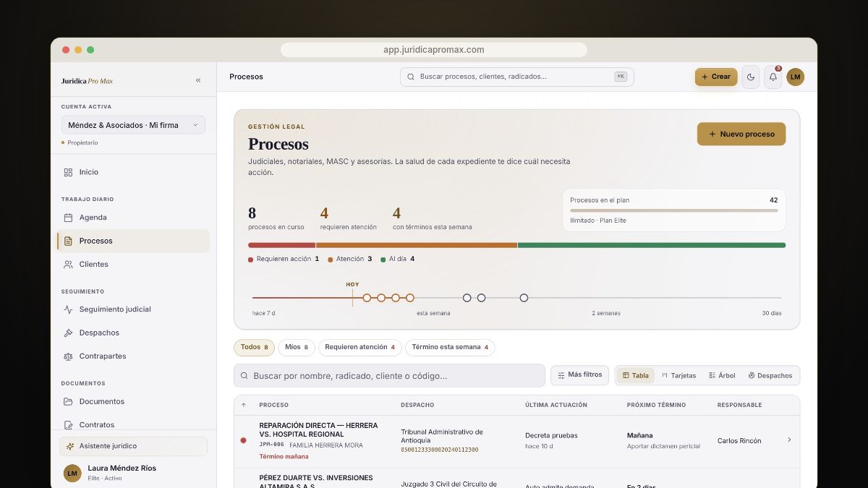Switch to Tarjetas view
Screen dimensions: 868x488
tap(678, 375)
